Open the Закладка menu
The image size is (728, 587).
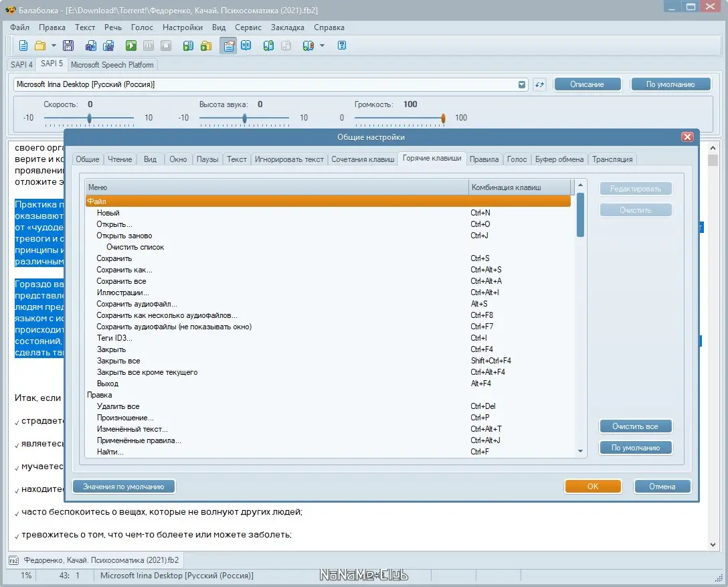288,27
